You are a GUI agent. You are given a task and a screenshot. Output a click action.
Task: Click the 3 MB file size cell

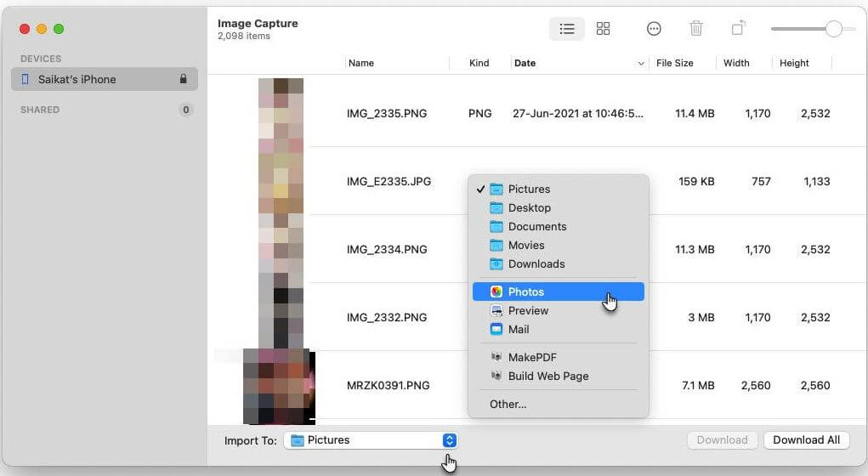pos(701,318)
